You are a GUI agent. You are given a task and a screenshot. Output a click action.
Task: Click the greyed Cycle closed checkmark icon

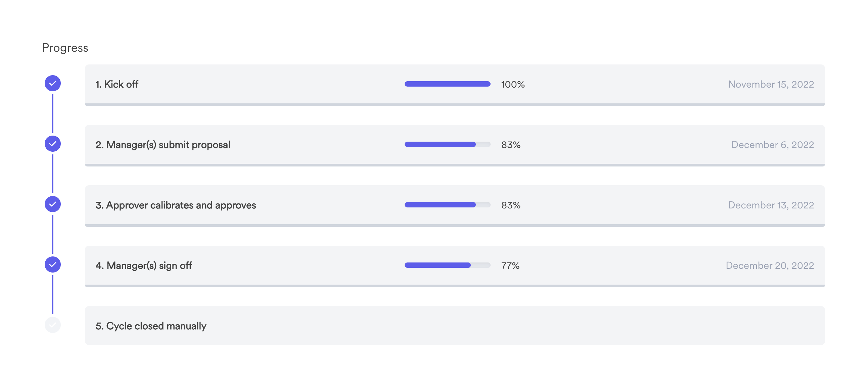point(53,325)
